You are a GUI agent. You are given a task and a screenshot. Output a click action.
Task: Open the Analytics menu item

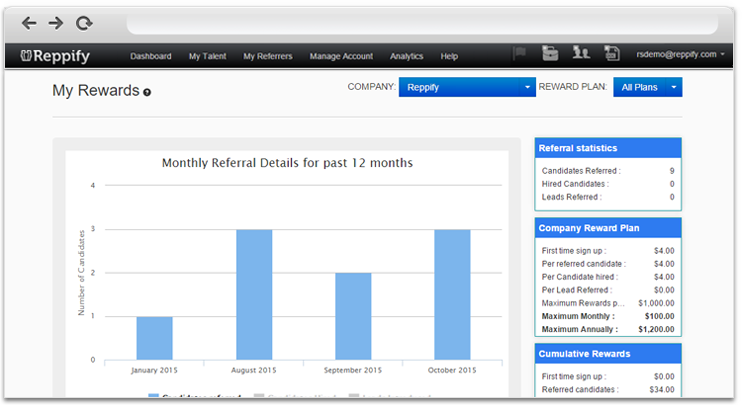tap(407, 56)
